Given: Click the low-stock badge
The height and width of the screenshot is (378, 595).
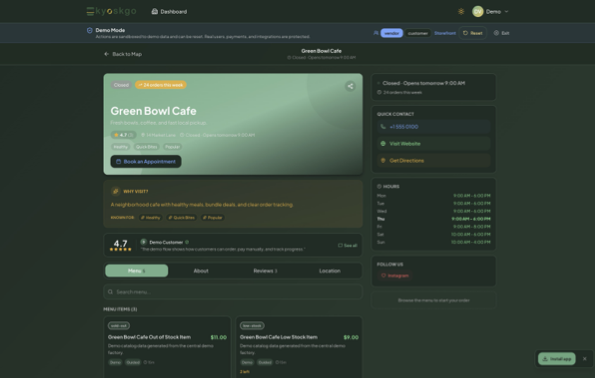Looking at the screenshot, I should click(252, 326).
